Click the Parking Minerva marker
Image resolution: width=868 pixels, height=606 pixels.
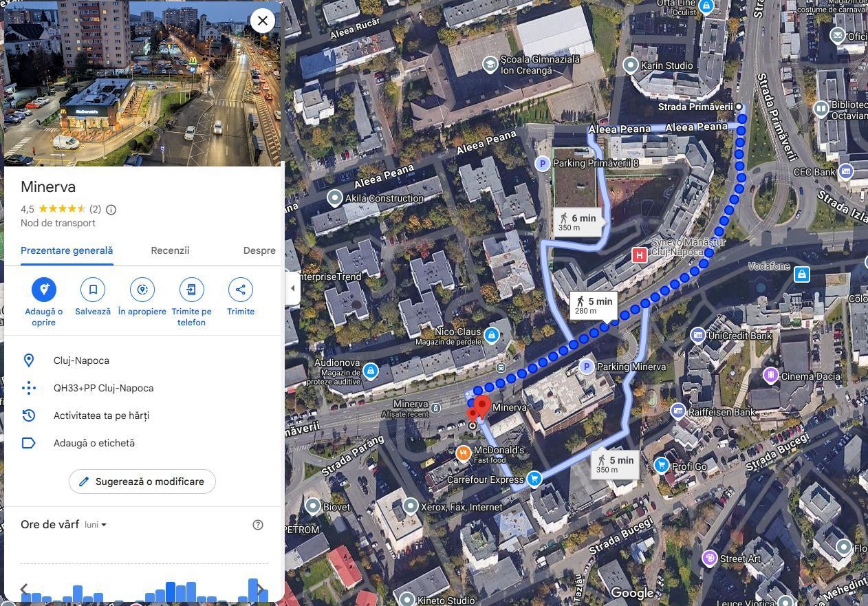587,367
